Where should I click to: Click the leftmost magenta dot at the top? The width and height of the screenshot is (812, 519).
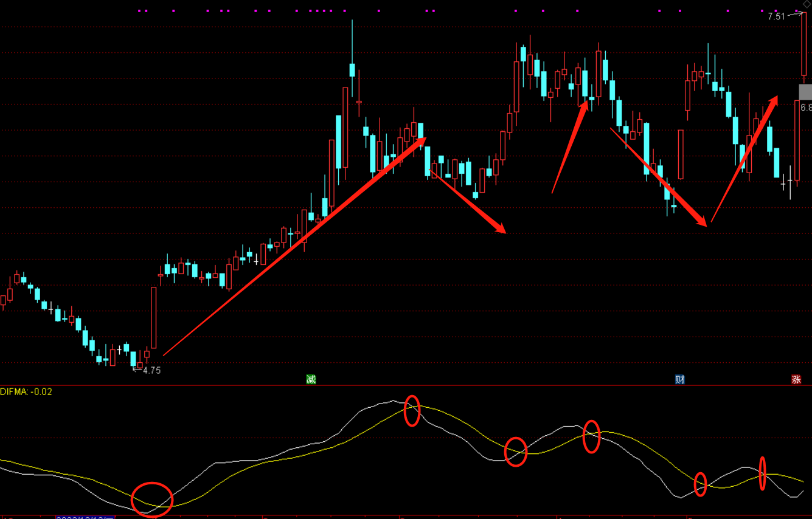click(x=140, y=10)
